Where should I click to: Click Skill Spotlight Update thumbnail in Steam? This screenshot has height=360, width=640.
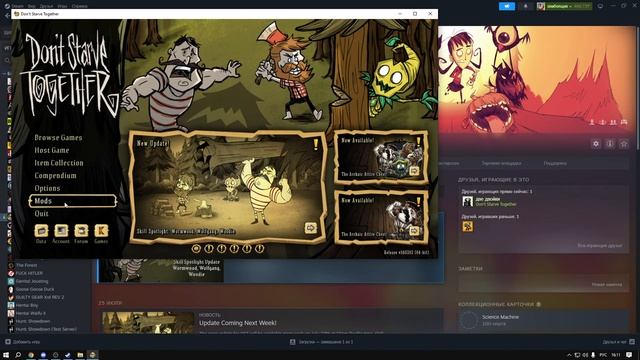[x=160, y=270]
